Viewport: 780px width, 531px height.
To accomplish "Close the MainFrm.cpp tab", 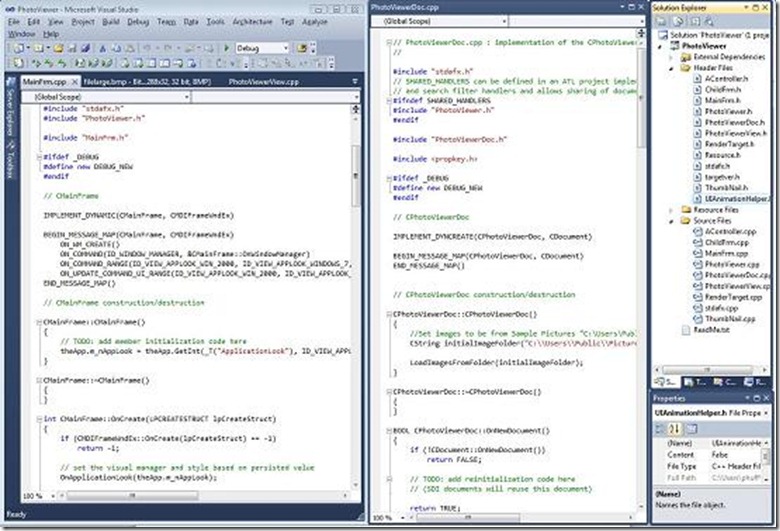I will pos(75,82).
